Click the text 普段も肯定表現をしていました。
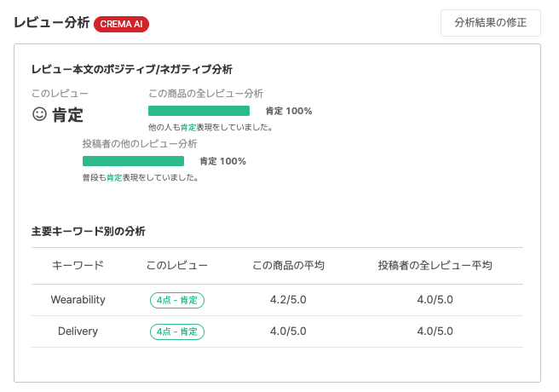Screen dimensions: 559x392 (x=141, y=177)
